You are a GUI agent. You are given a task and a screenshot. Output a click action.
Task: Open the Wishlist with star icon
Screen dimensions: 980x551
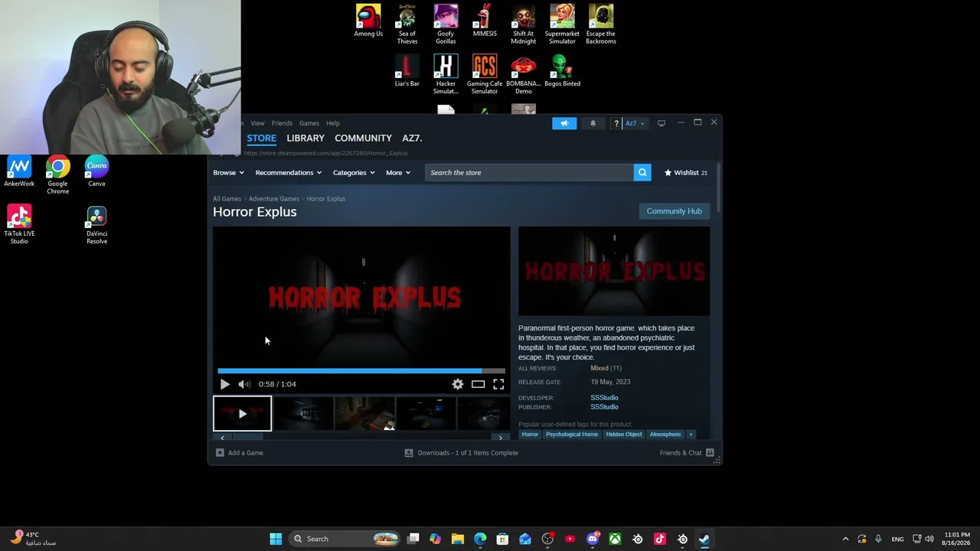pos(685,173)
